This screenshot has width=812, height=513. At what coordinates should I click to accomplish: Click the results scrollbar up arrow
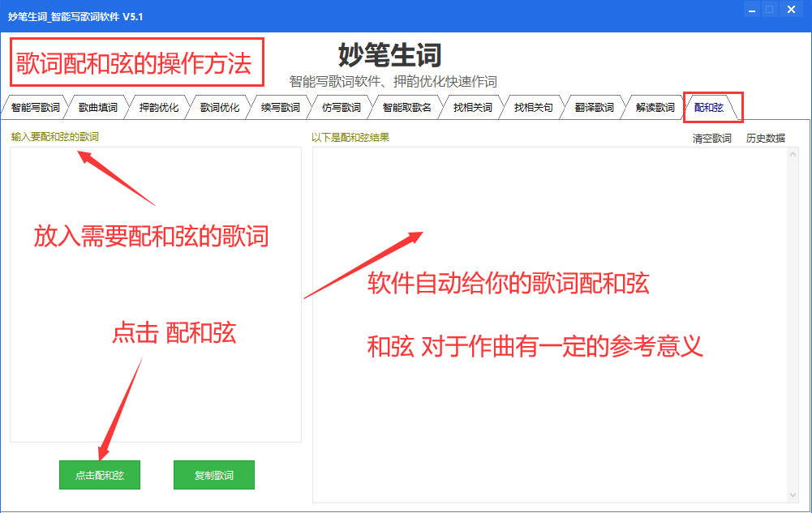tap(793, 154)
